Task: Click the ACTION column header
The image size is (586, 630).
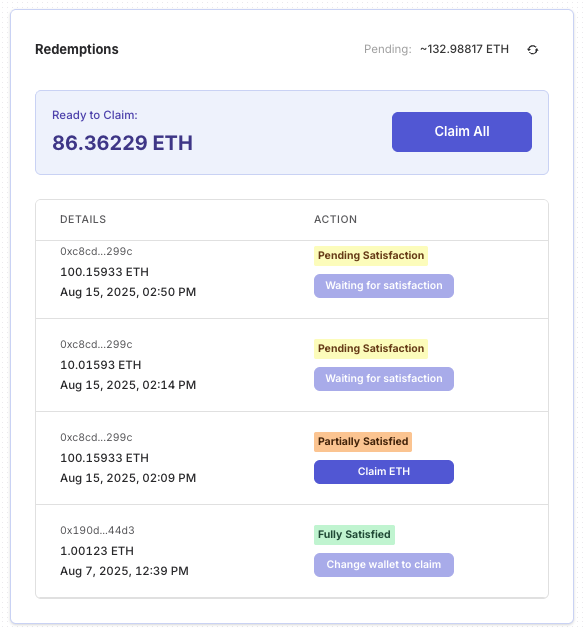Action: (x=335, y=219)
